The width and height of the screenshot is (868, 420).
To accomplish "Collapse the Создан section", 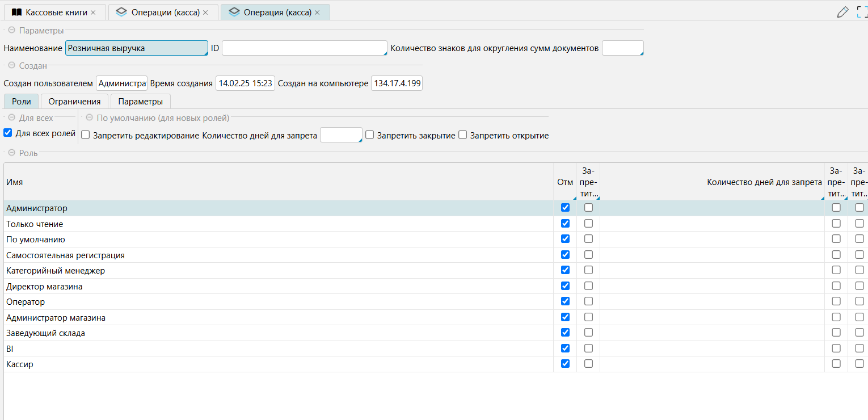I will click(x=11, y=66).
